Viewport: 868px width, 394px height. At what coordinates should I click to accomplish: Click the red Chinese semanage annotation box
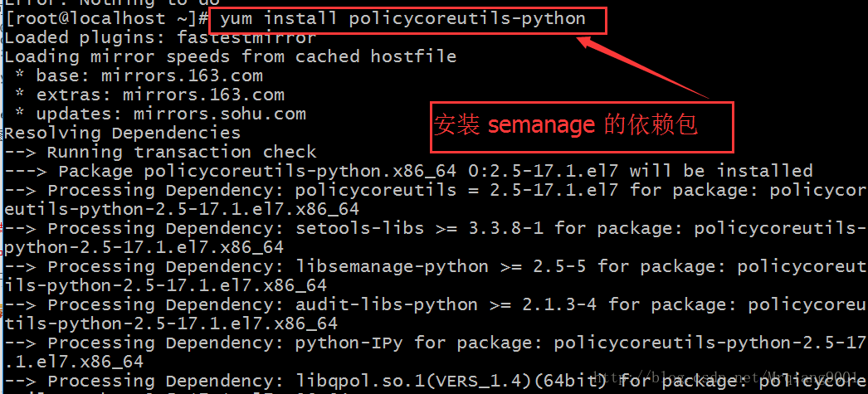582,126
